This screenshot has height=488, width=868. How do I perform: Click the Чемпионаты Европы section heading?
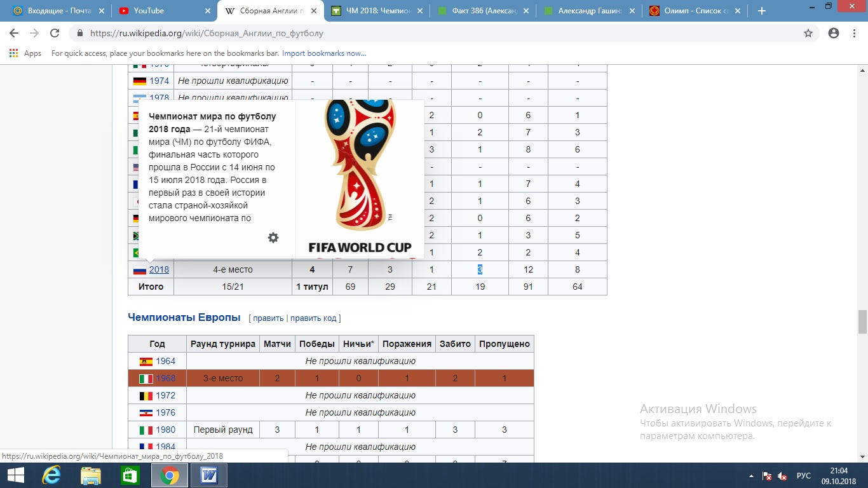point(184,317)
